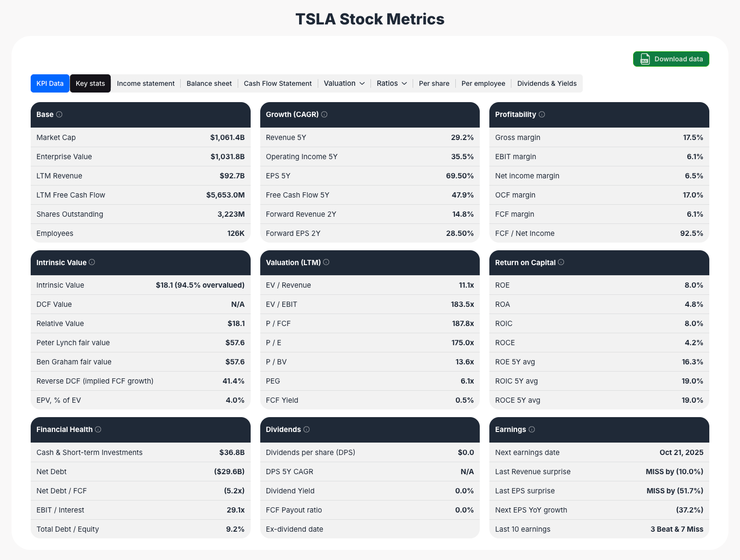The width and height of the screenshot is (740, 560).
Task: Switch to the Income statement tab
Action: (x=146, y=83)
